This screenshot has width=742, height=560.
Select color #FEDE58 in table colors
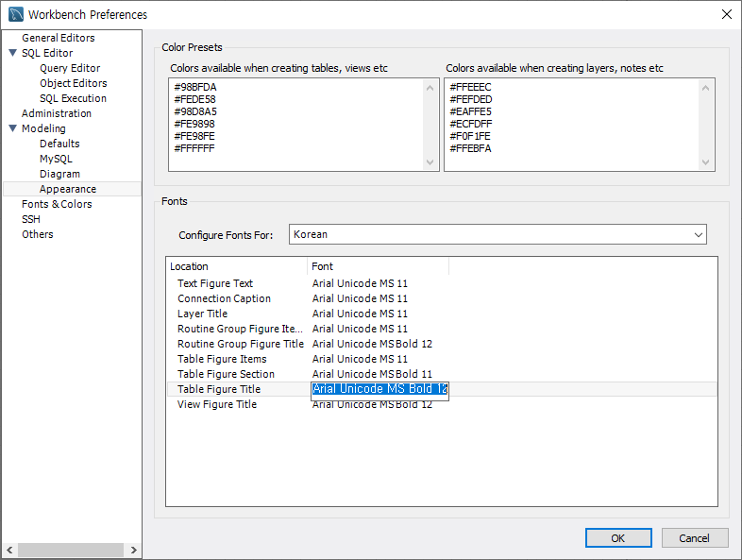click(195, 100)
